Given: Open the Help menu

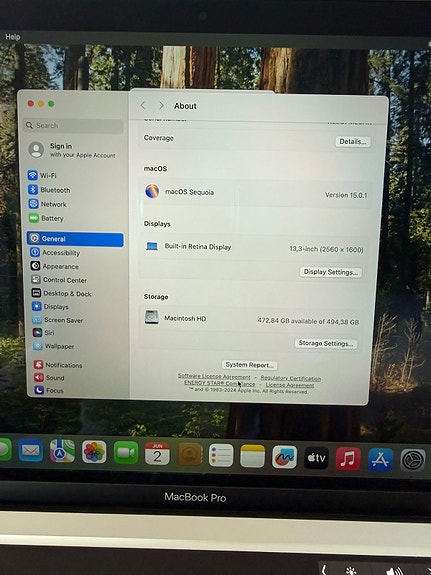Looking at the screenshot, I should coord(13,37).
